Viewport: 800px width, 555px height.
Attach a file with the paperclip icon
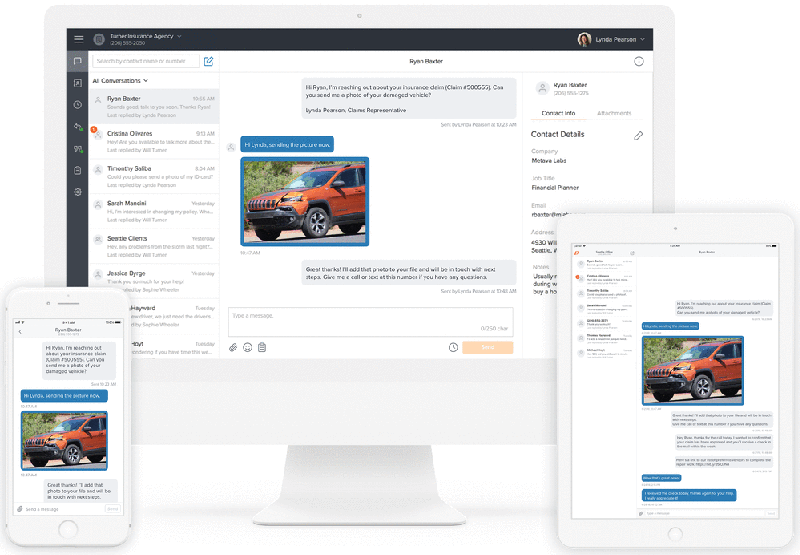[x=233, y=347]
